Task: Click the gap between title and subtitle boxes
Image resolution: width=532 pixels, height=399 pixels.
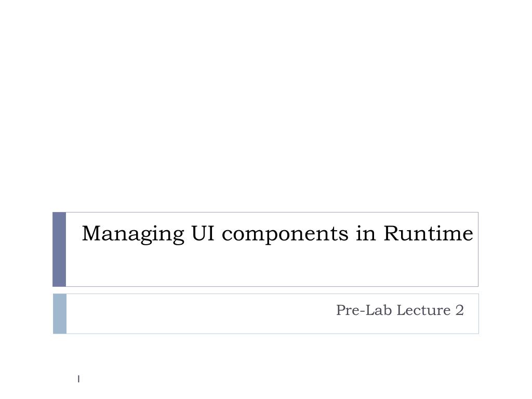Action: [x=265, y=290]
